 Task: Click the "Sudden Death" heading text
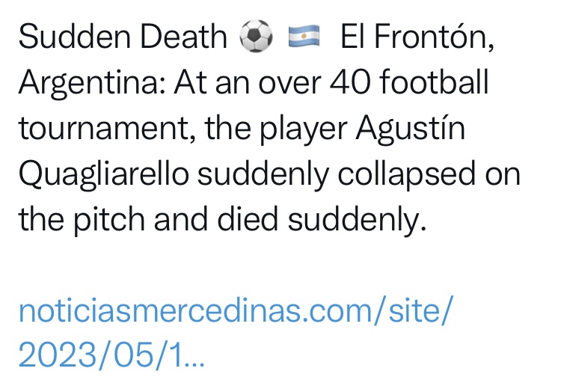[123, 37]
